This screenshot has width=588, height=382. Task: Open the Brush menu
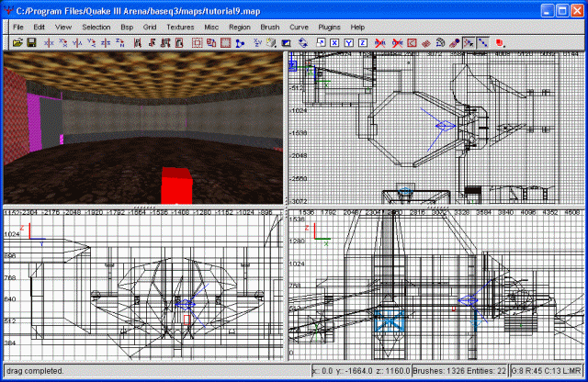coord(270,27)
